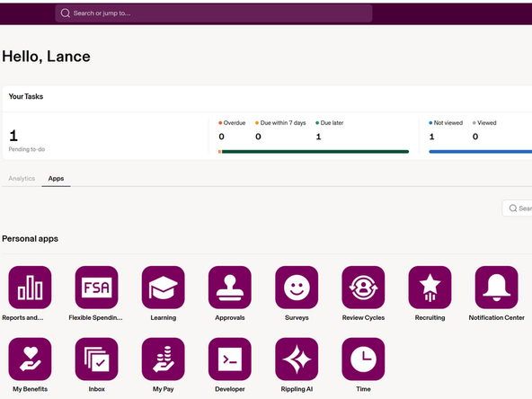This screenshot has height=399, width=532.
Task: Click the magnifier in the apps search box
Action: tap(513, 208)
